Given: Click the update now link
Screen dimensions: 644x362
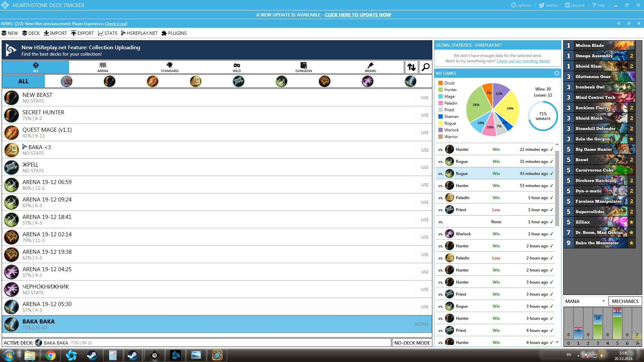Looking at the screenshot, I should click(x=358, y=15).
